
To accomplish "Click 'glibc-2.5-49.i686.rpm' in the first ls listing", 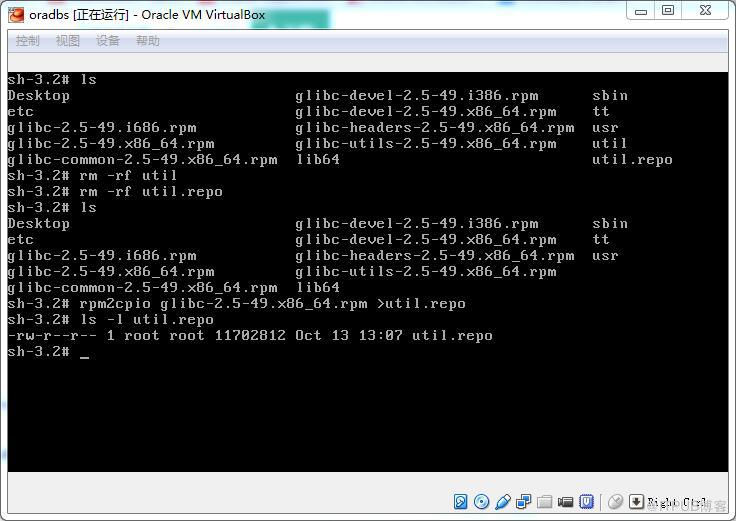I will [102, 128].
